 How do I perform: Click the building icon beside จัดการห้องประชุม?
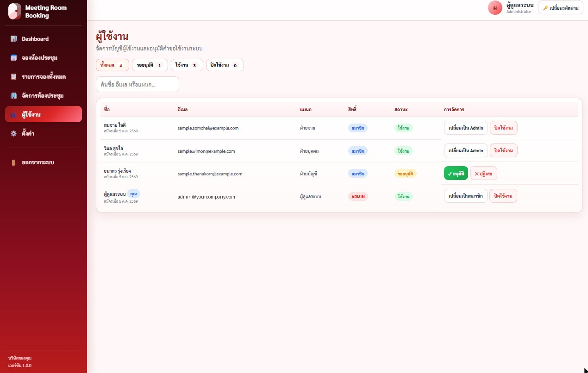pos(13,96)
